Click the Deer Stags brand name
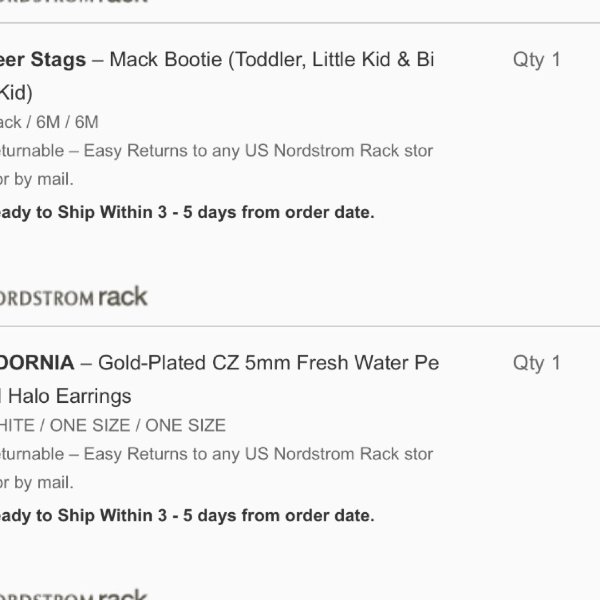This screenshot has height=600, width=600. tap(43, 60)
